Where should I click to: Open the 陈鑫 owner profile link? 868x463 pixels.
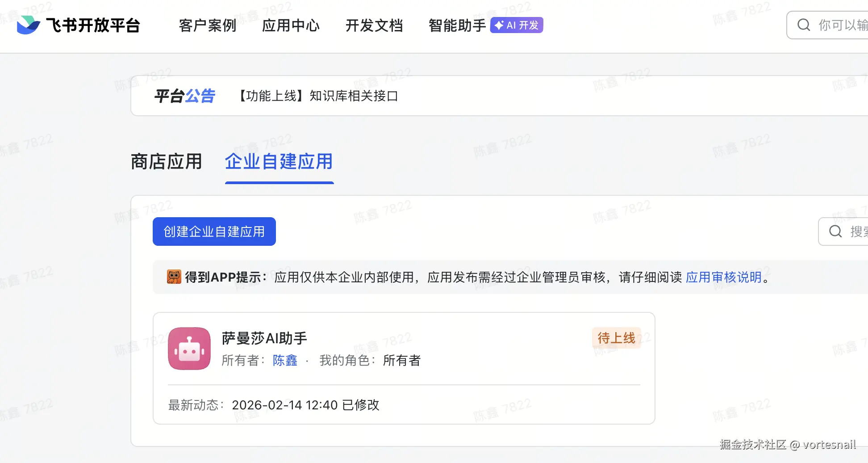285,360
